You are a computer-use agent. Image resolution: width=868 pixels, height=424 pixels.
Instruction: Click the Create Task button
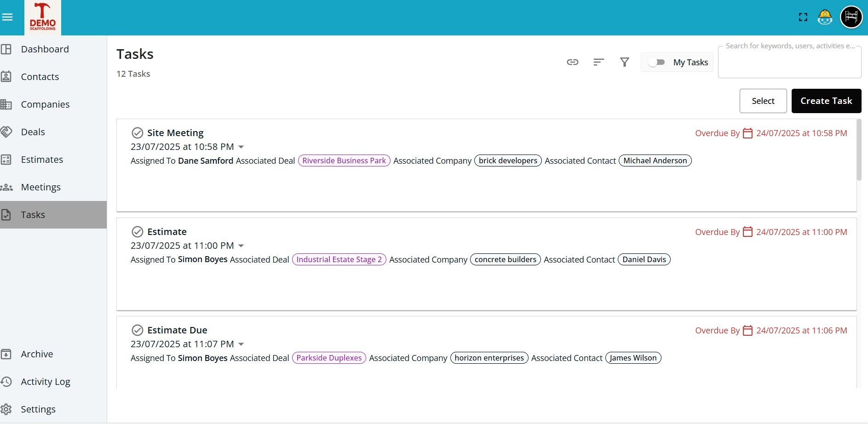826,101
